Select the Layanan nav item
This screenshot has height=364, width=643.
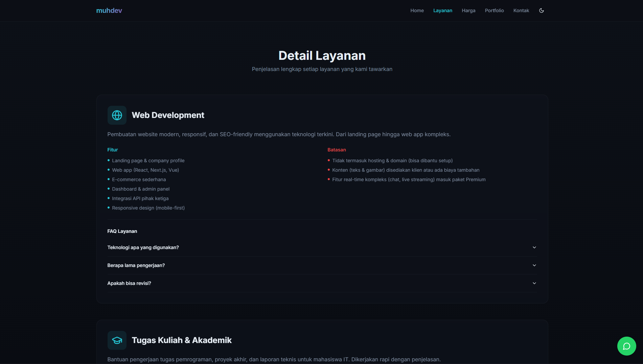tap(442, 10)
